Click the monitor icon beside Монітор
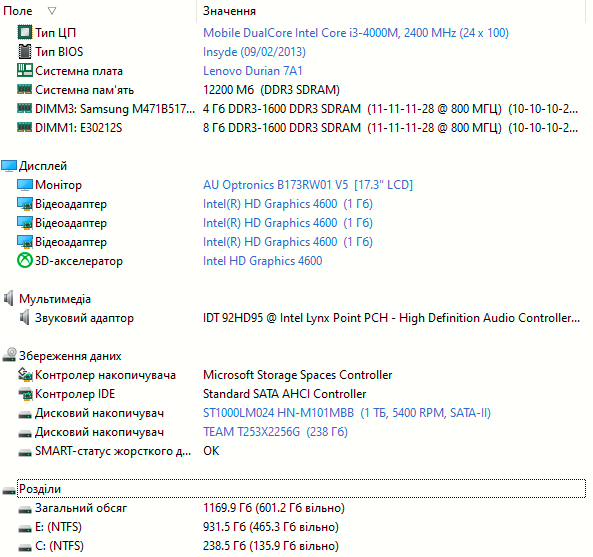 click(x=25, y=185)
